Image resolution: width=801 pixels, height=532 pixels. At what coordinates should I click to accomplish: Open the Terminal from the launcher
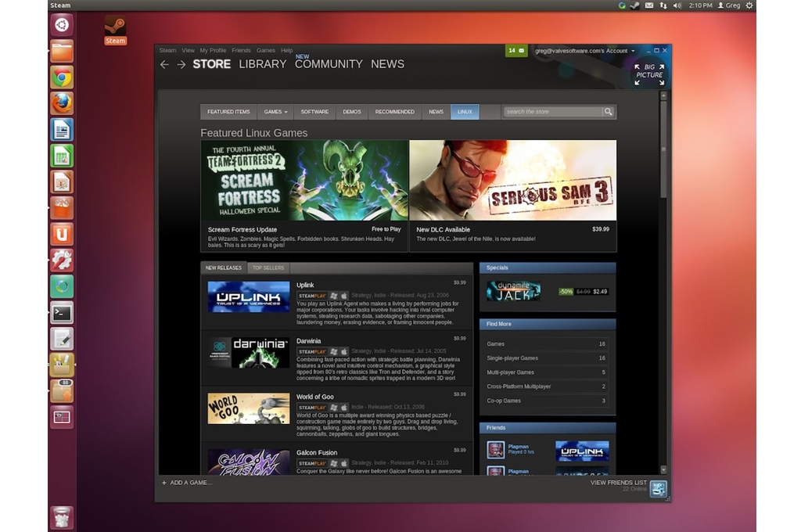pos(62,313)
